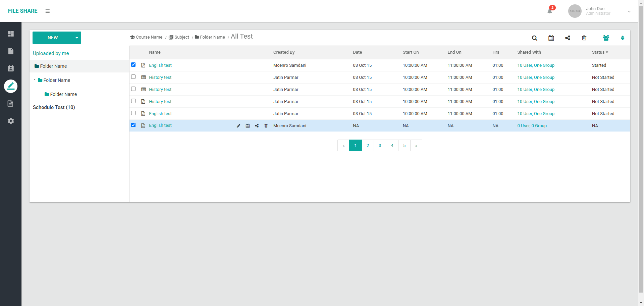This screenshot has width=644, height=306.
Task: Sort by the Status column dropdown
Action: tap(600, 52)
